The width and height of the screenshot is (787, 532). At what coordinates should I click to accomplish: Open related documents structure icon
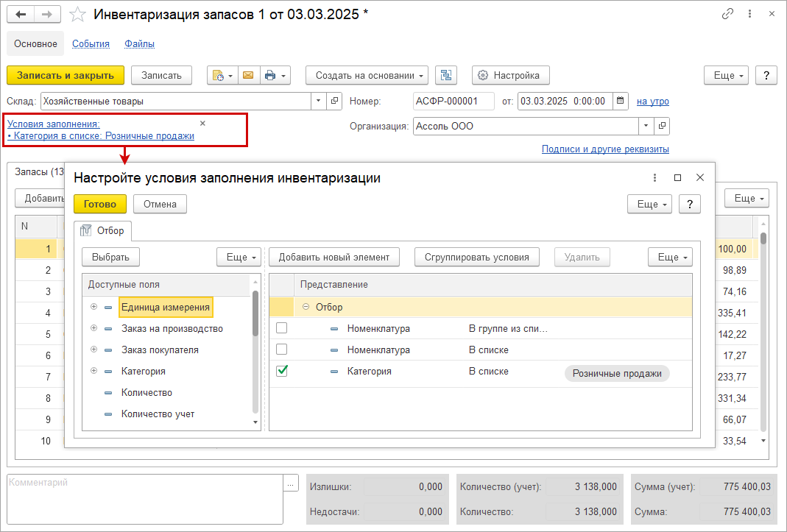tap(445, 75)
